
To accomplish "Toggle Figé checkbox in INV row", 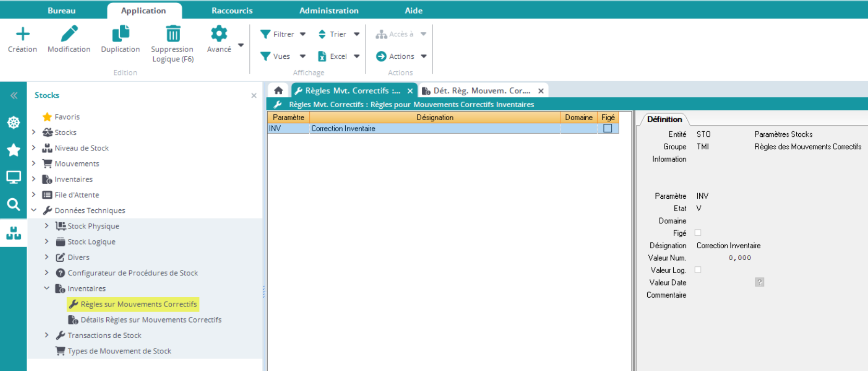I will click(607, 129).
